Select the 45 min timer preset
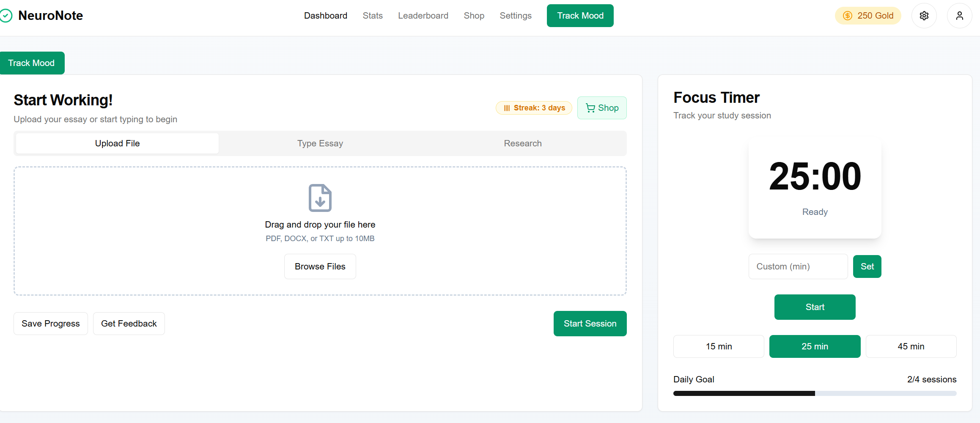 911,346
